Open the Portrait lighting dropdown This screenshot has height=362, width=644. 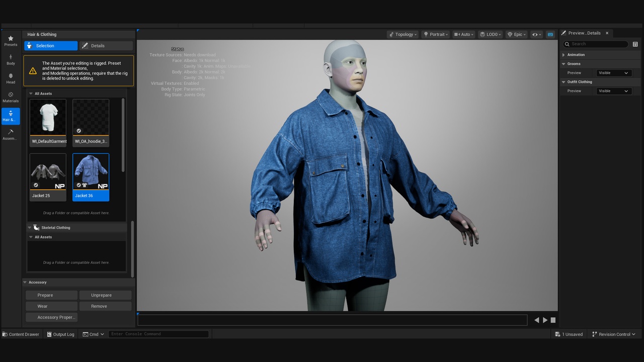pyautogui.click(x=435, y=34)
